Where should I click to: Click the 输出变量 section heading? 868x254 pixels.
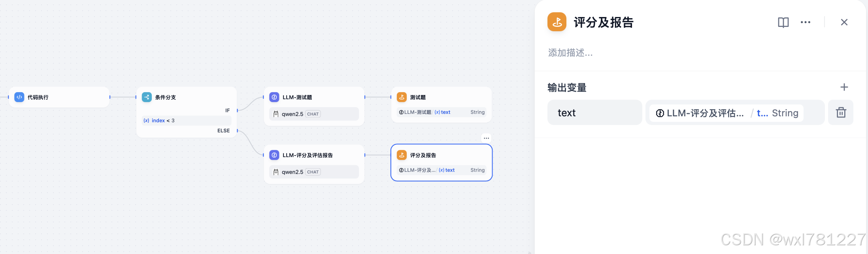(x=567, y=87)
